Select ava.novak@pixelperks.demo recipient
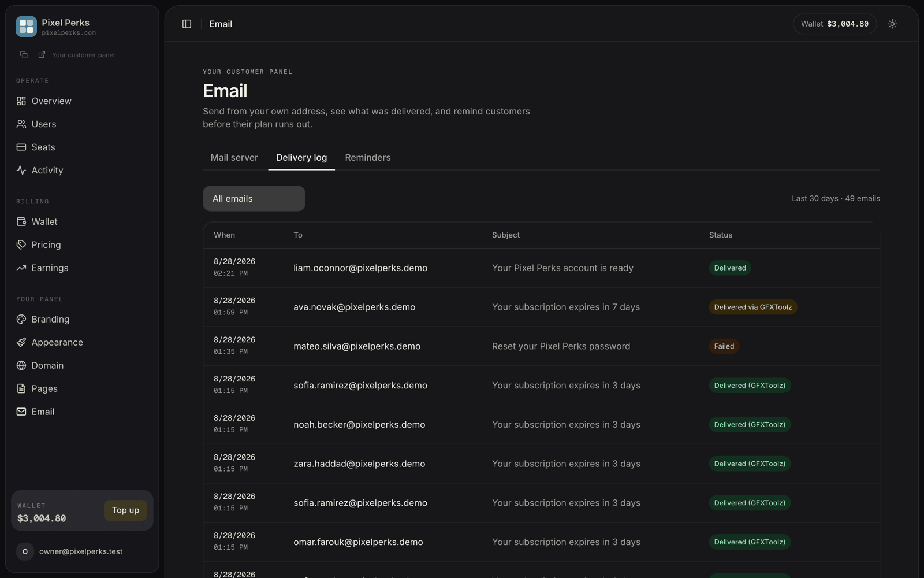This screenshot has height=578, width=924. point(354,307)
